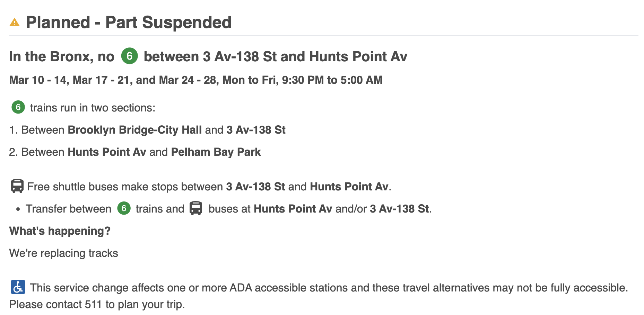The height and width of the screenshot is (315, 644).
Task: Click the 6 train bullet after "Transfer between"
Action: point(124,208)
